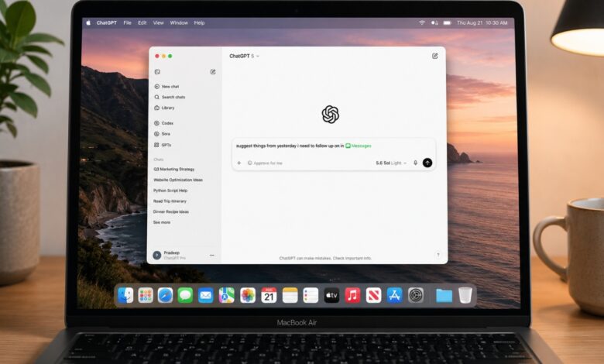Toggle the ChatGPT sidebar panel icon
The height and width of the screenshot is (364, 604).
click(157, 72)
